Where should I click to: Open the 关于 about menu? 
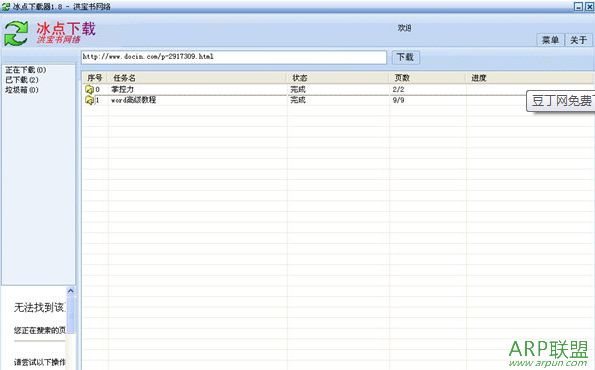pyautogui.click(x=578, y=40)
